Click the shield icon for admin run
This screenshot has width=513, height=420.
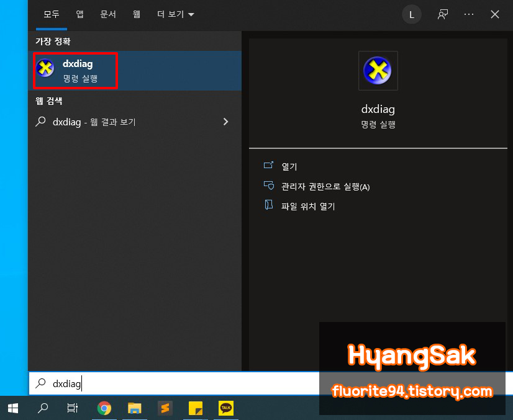click(269, 185)
